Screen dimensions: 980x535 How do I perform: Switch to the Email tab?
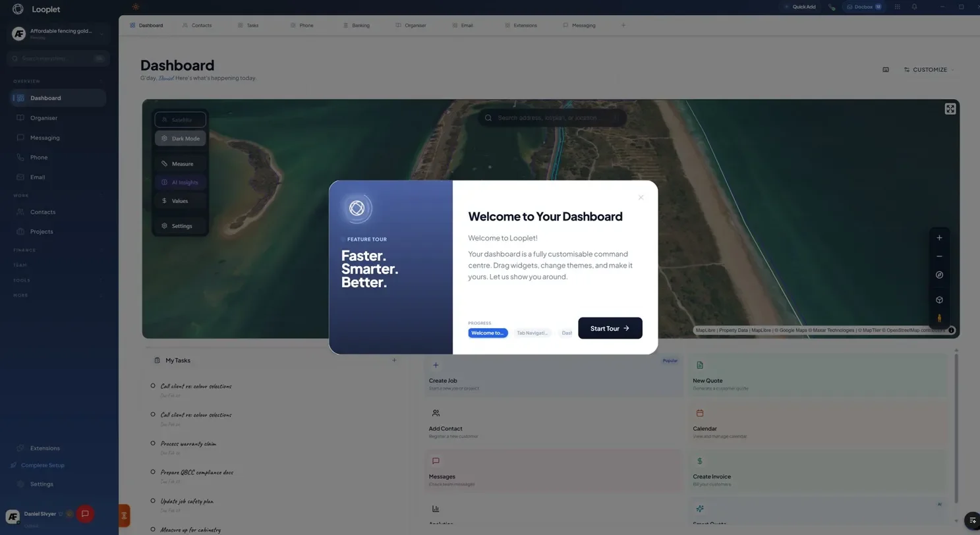tap(463, 25)
